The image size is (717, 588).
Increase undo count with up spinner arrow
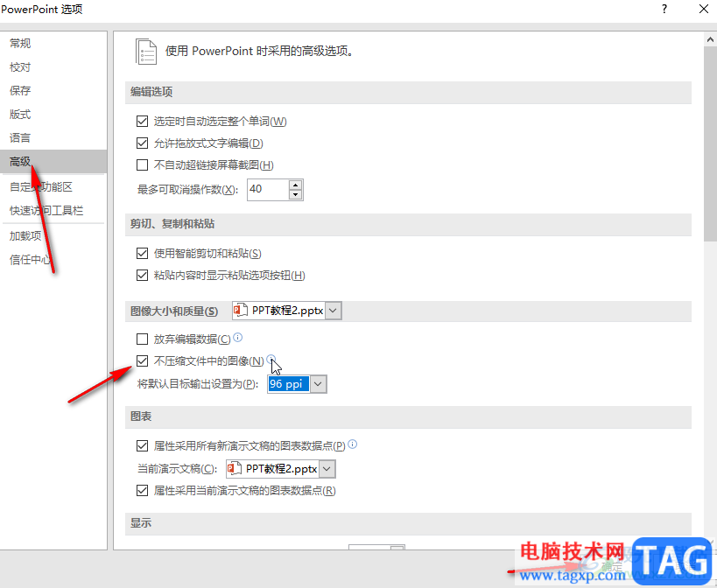point(296,185)
